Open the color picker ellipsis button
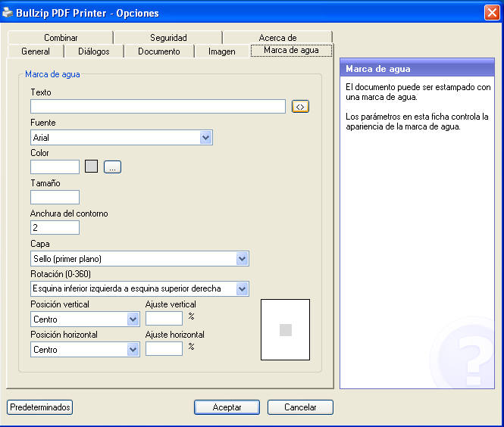The width and height of the screenshot is (504, 427). (x=112, y=167)
